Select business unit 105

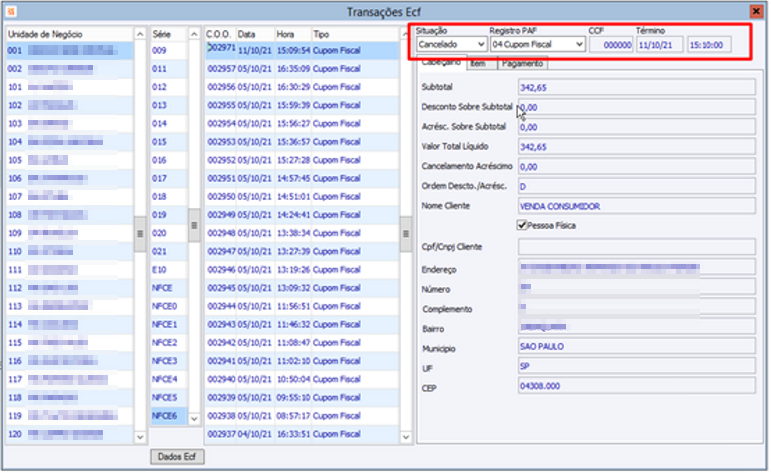[x=69, y=160]
